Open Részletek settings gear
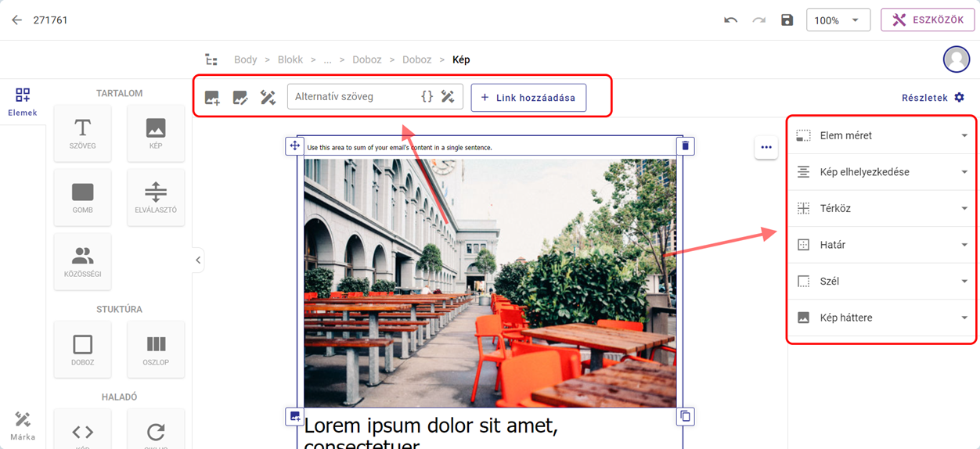The height and width of the screenshot is (449, 980). [x=959, y=98]
